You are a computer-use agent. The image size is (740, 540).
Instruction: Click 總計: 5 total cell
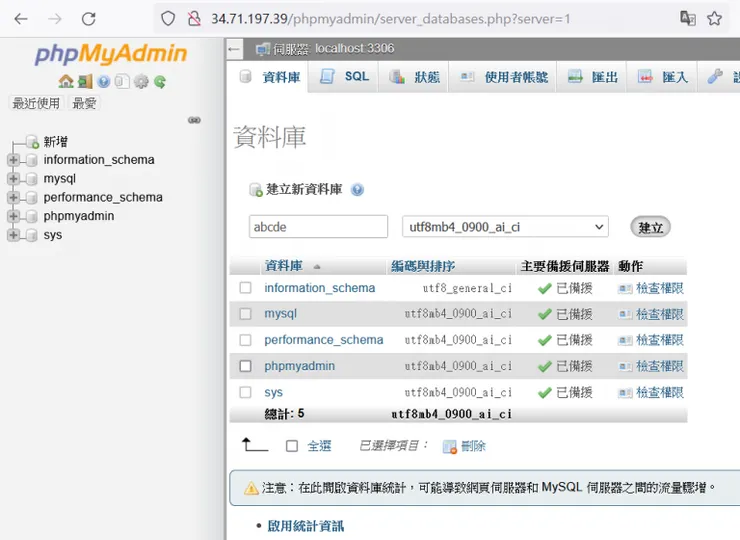[x=284, y=414]
